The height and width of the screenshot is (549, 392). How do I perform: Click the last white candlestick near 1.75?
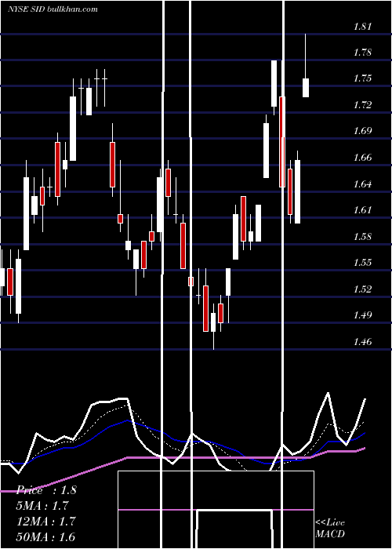(x=306, y=88)
